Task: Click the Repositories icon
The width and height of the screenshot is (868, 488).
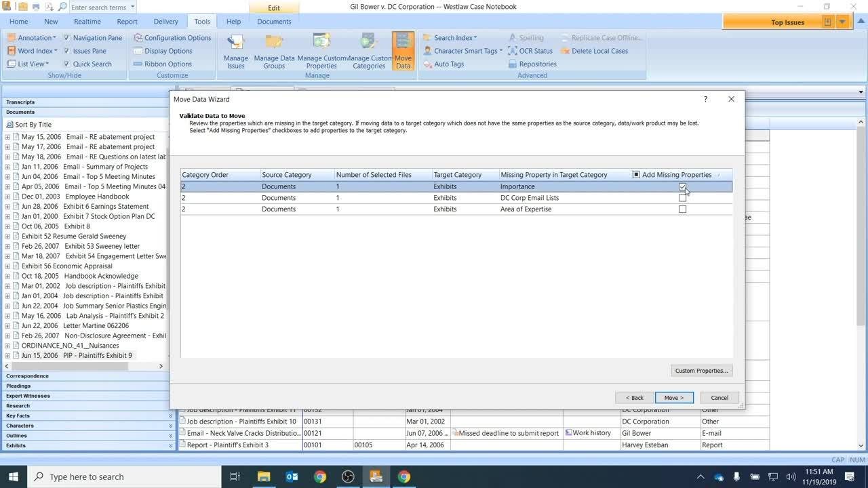Action: pos(532,64)
